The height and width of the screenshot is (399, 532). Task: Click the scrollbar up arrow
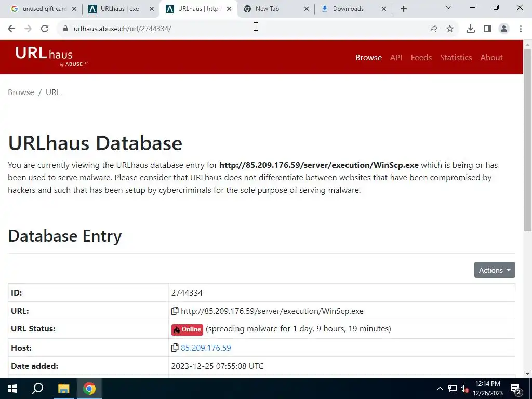pyautogui.click(x=527, y=44)
